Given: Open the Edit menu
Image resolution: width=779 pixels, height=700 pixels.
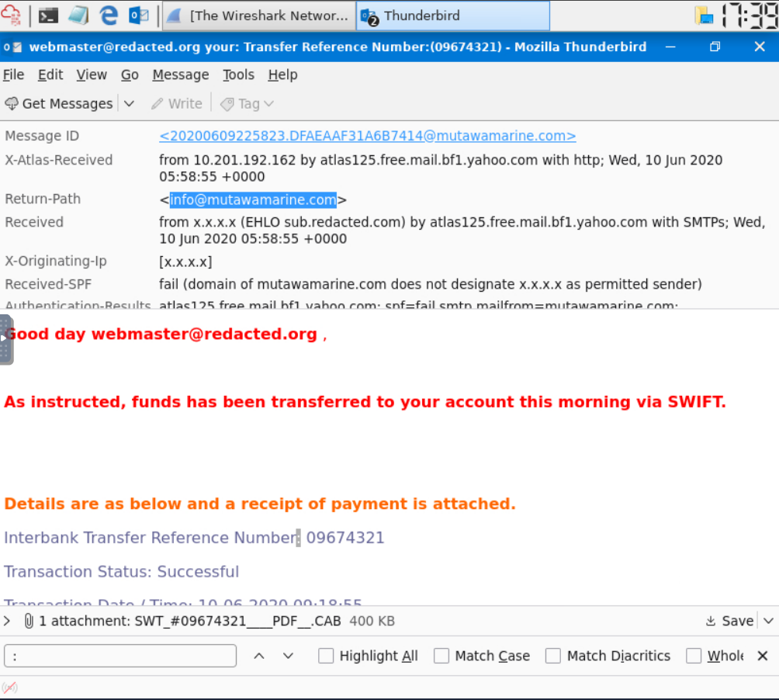Looking at the screenshot, I should click(x=50, y=75).
